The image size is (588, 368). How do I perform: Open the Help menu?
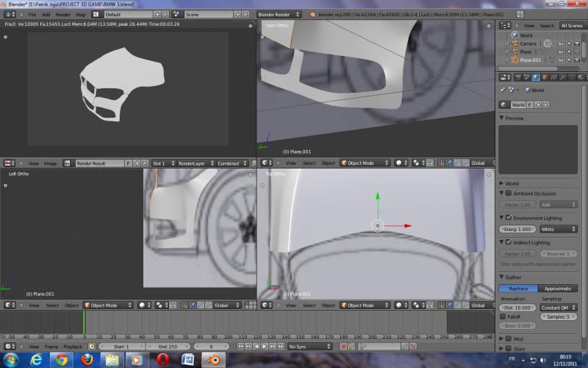[81, 14]
